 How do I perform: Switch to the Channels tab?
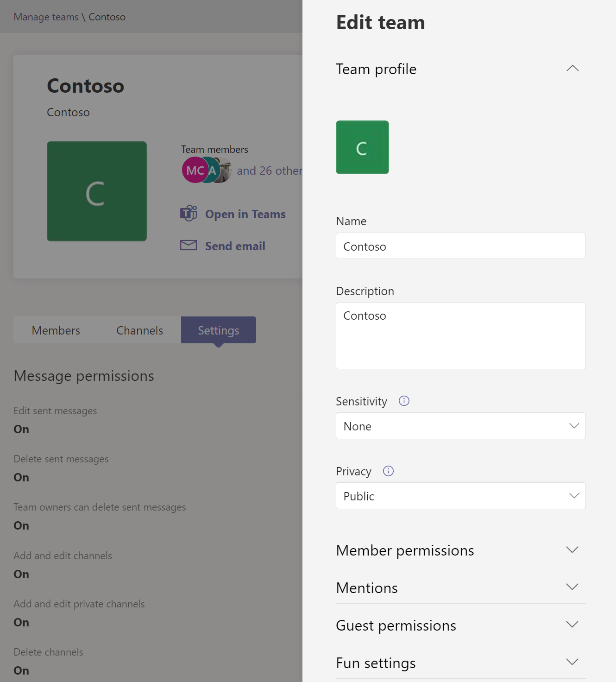[x=139, y=330]
